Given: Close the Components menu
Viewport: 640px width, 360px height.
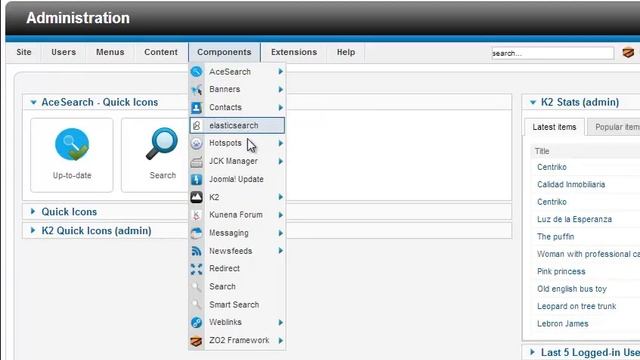Looking at the screenshot, I should 224,52.
